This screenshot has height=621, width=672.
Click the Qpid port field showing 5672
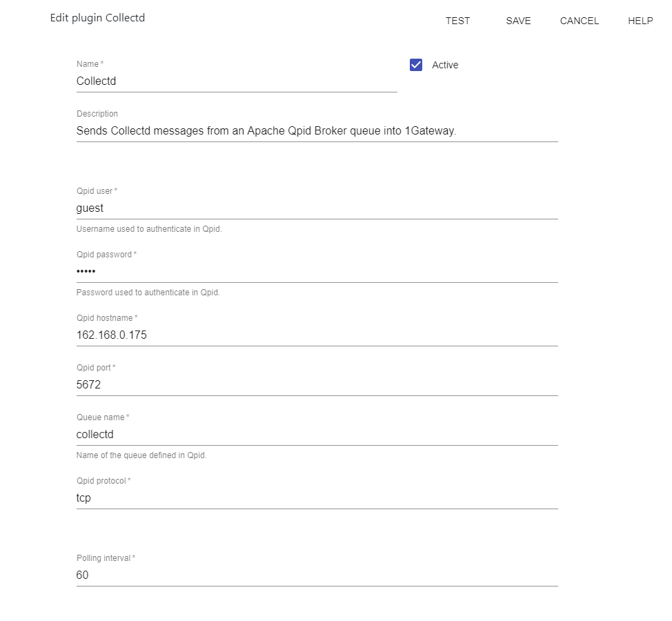(317, 384)
